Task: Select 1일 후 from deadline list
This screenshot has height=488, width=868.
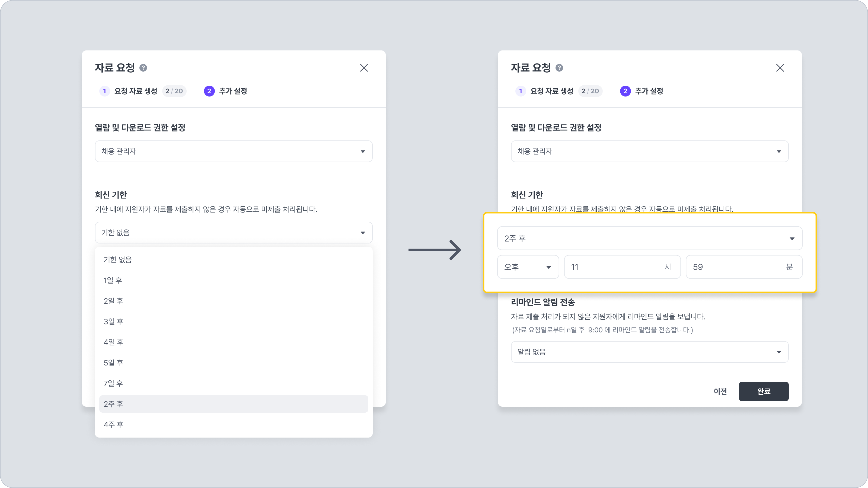Action: coord(113,280)
